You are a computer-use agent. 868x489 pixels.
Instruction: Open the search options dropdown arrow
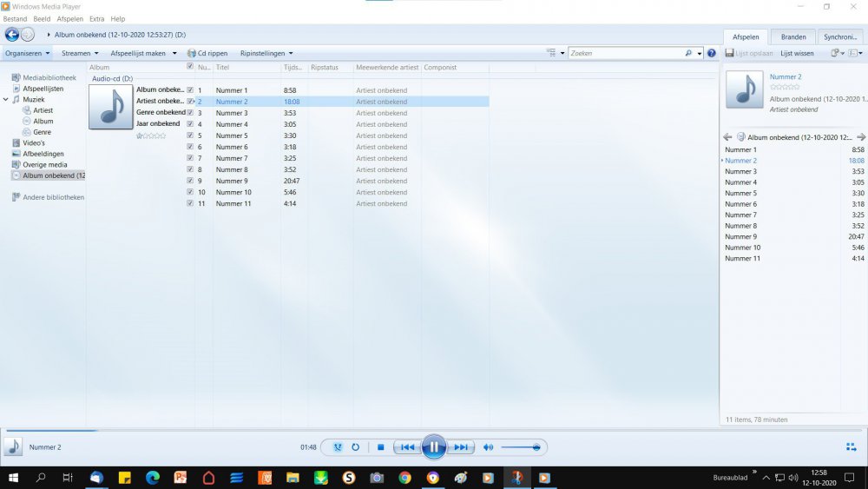699,53
